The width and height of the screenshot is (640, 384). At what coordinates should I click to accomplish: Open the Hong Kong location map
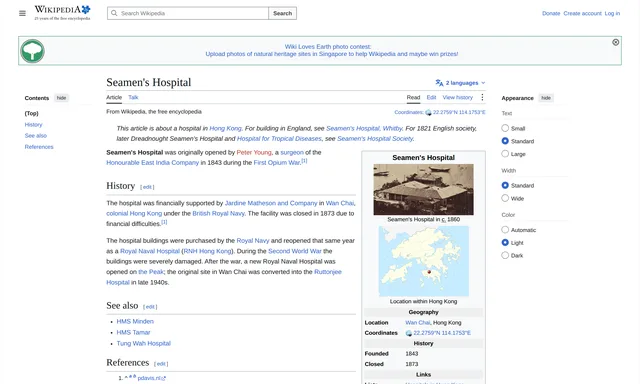[x=423, y=261]
